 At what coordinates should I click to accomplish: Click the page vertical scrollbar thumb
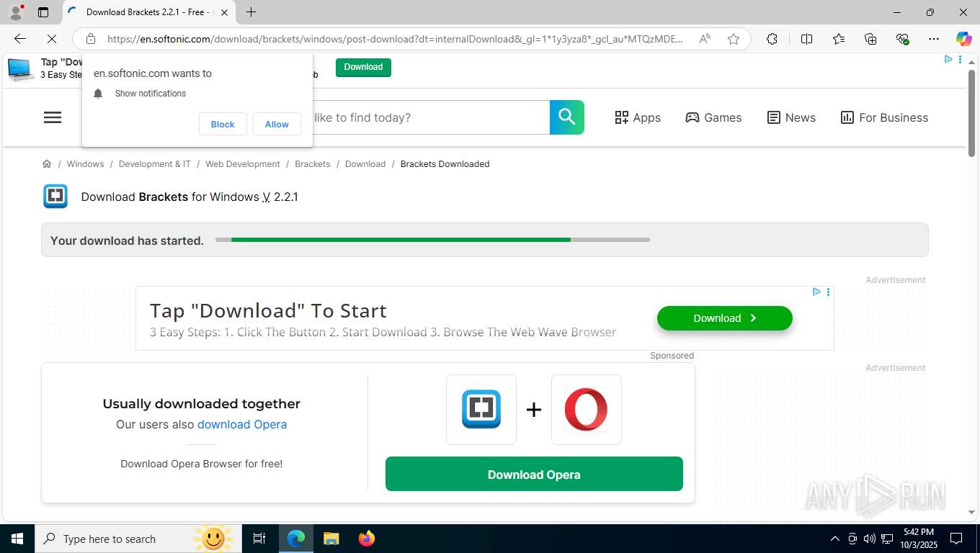[x=972, y=112]
